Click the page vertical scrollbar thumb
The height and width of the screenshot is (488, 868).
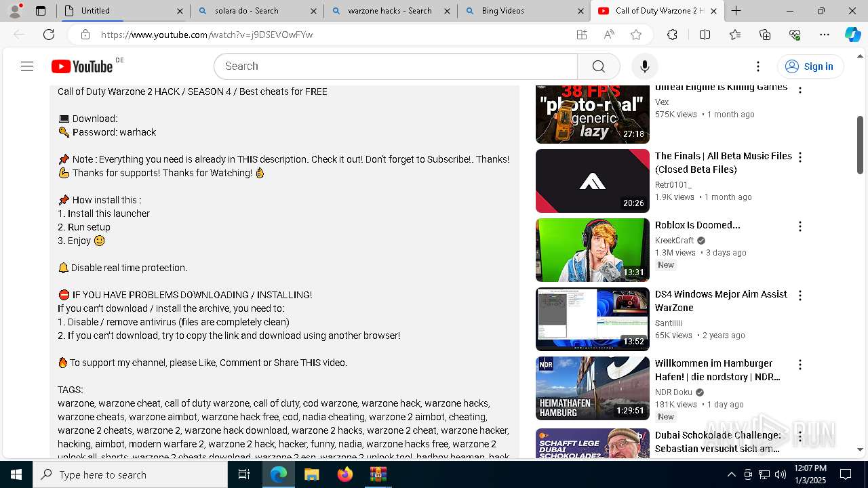pyautogui.click(x=860, y=144)
